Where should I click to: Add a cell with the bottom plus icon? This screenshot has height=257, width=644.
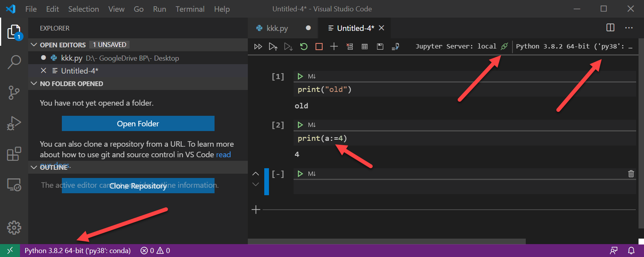(256, 210)
